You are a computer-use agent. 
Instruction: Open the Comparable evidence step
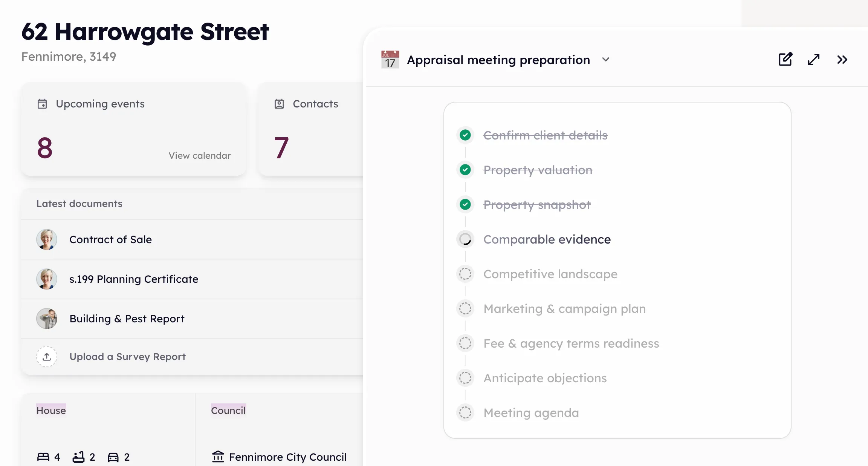(547, 239)
